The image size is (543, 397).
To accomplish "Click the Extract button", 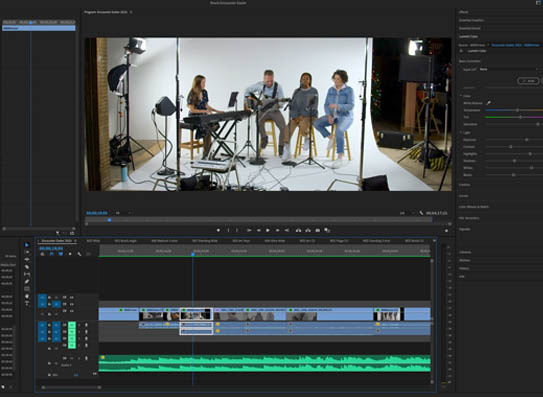I will click(x=308, y=230).
